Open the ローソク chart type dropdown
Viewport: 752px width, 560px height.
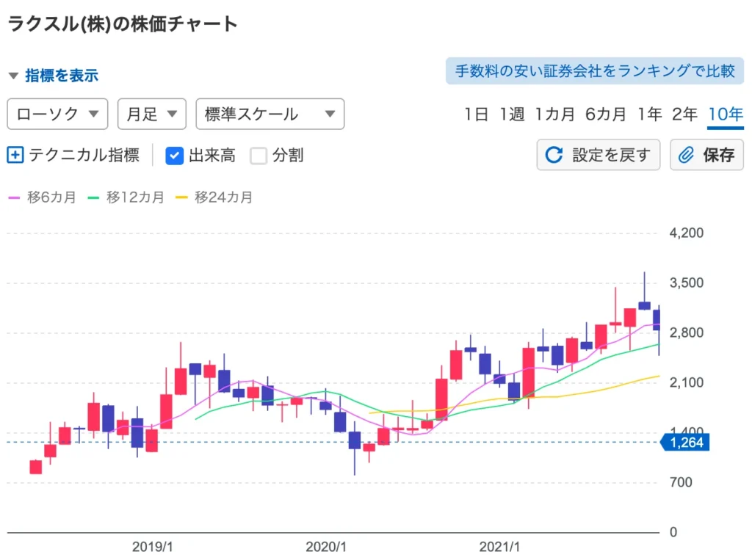click(x=57, y=114)
